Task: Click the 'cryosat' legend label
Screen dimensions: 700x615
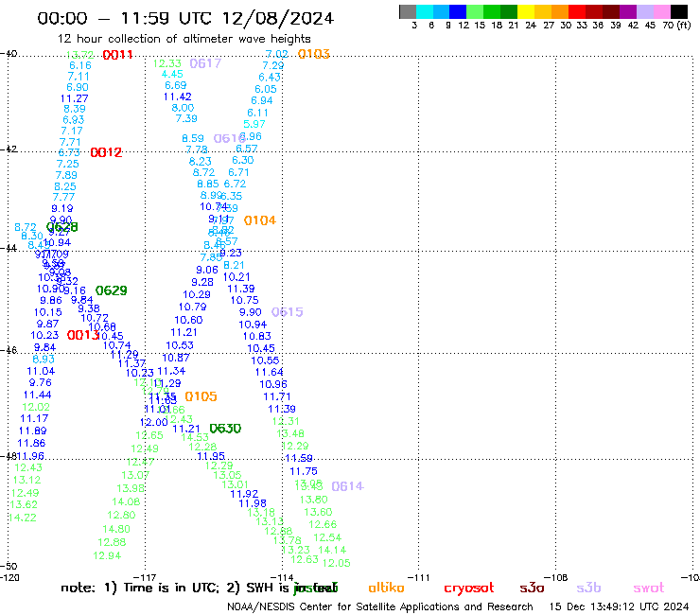Action: point(469,589)
